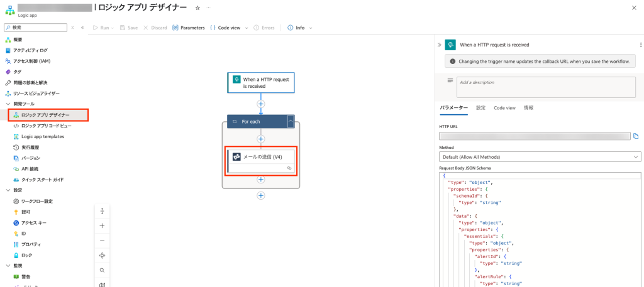This screenshot has width=644, height=287.
Task: Open 認可 sidebar item
Action: [25, 212]
